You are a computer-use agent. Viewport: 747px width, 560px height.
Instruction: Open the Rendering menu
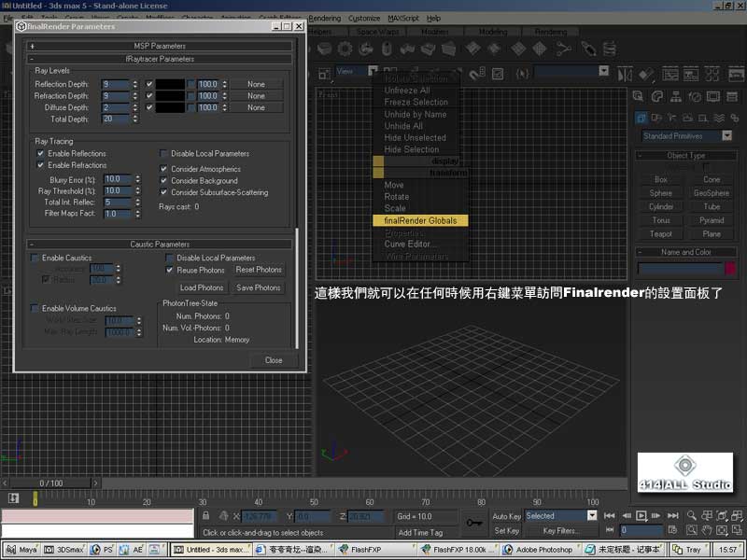click(x=324, y=18)
